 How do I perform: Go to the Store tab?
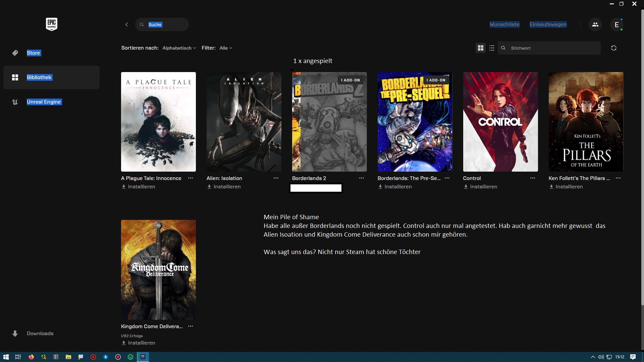click(34, 53)
